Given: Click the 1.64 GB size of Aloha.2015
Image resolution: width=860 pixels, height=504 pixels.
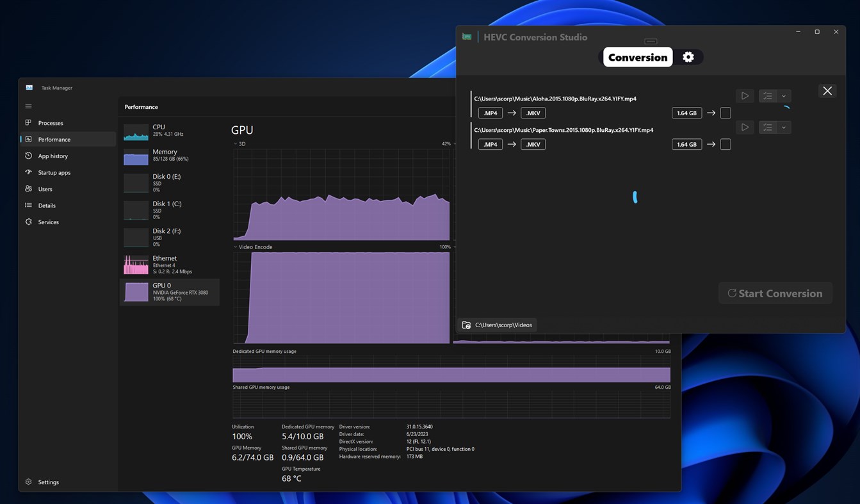Looking at the screenshot, I should [686, 113].
